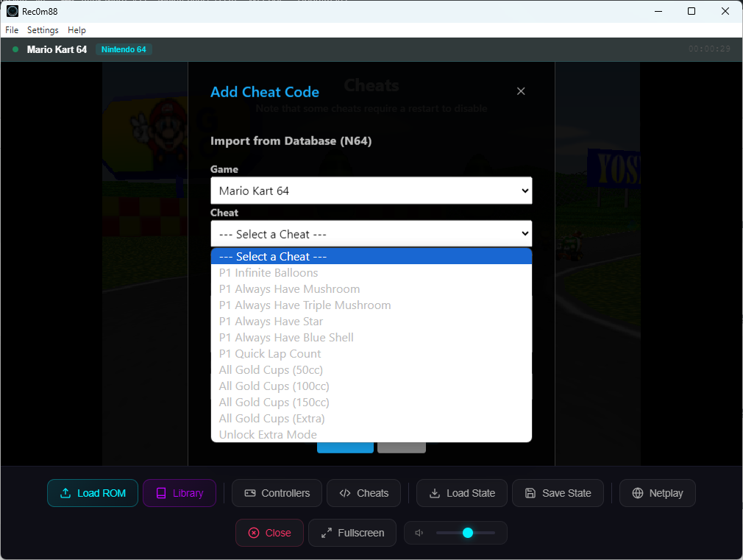Collapse the Cheat select dropdown
The height and width of the screenshot is (560, 743).
pos(371,234)
